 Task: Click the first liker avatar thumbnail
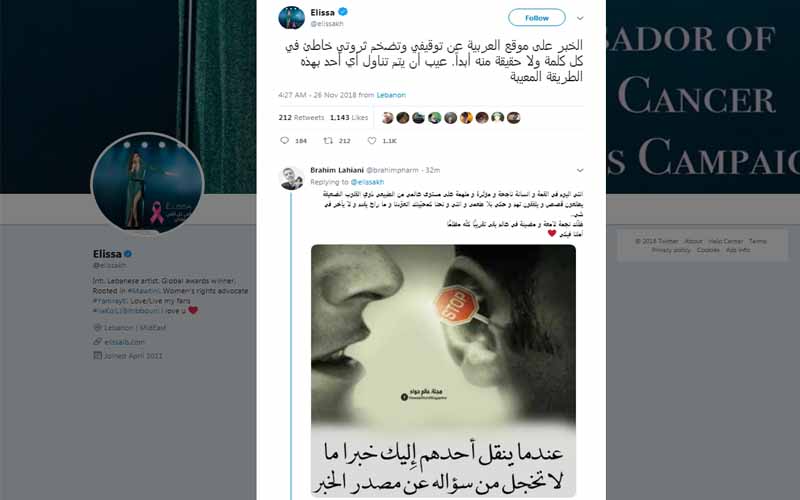click(387, 118)
